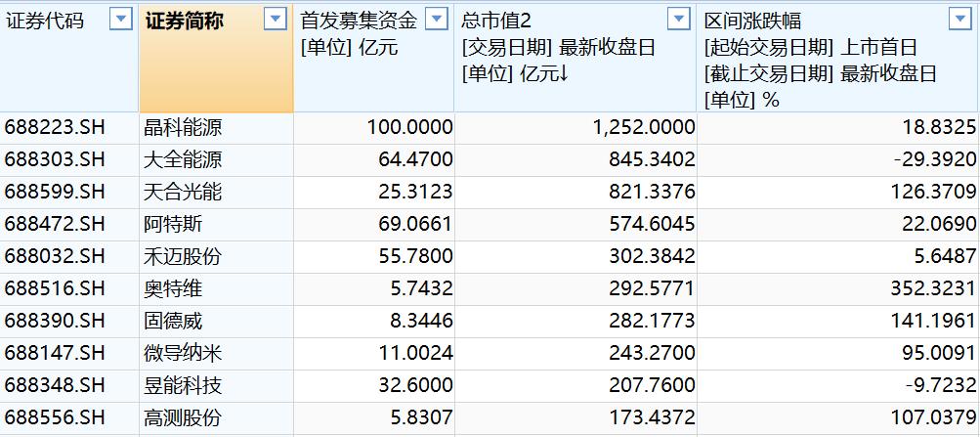The image size is (980, 437).
Task: Select IPO funds cell 55.7800
Action: [x=374, y=257]
